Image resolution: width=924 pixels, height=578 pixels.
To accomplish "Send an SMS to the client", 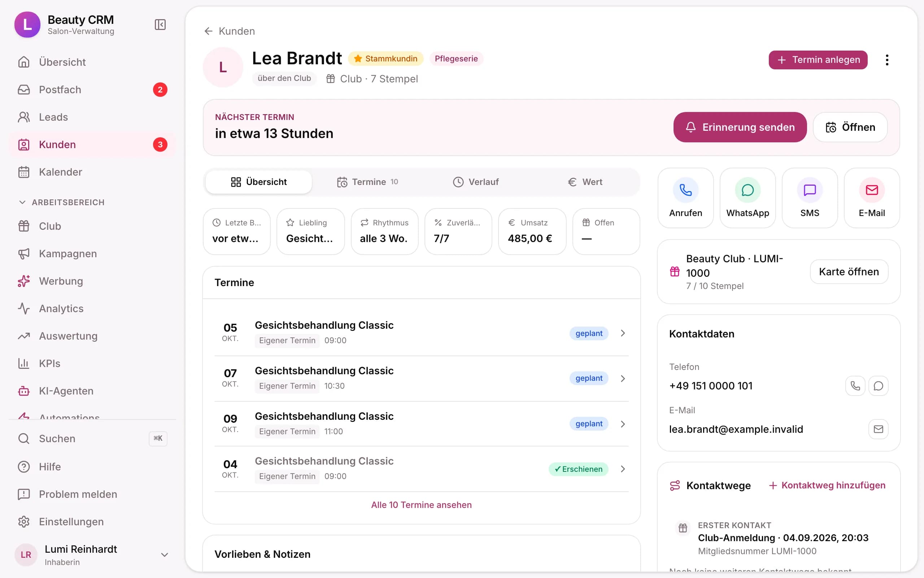I will pyautogui.click(x=810, y=198).
